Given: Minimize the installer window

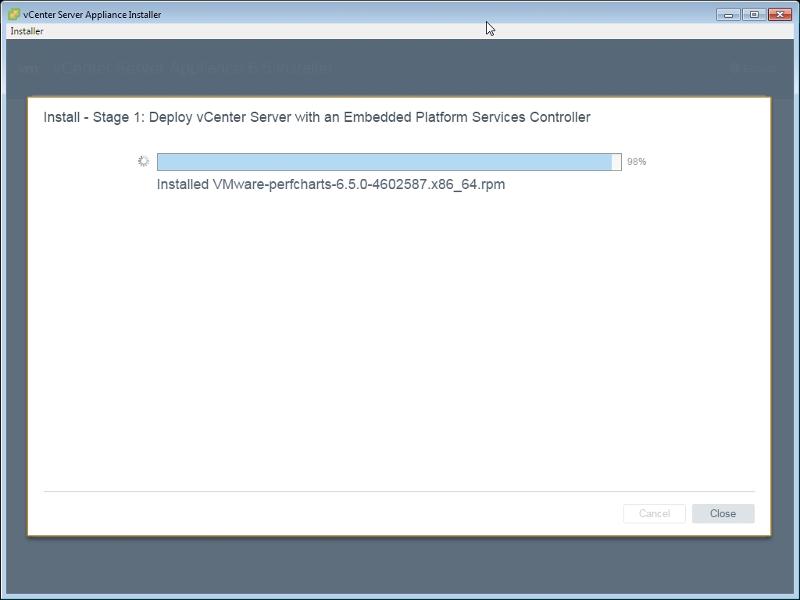Looking at the screenshot, I should click(728, 15).
